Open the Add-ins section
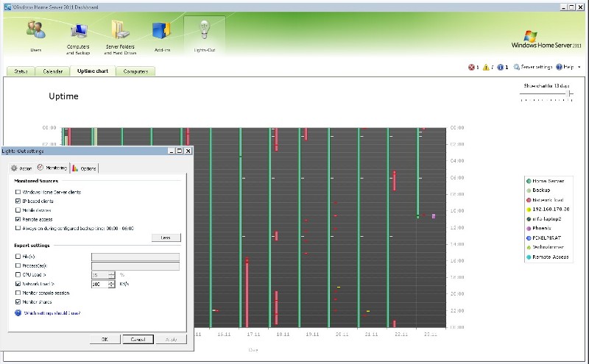Screen dimensions: 589x364 click(162, 37)
